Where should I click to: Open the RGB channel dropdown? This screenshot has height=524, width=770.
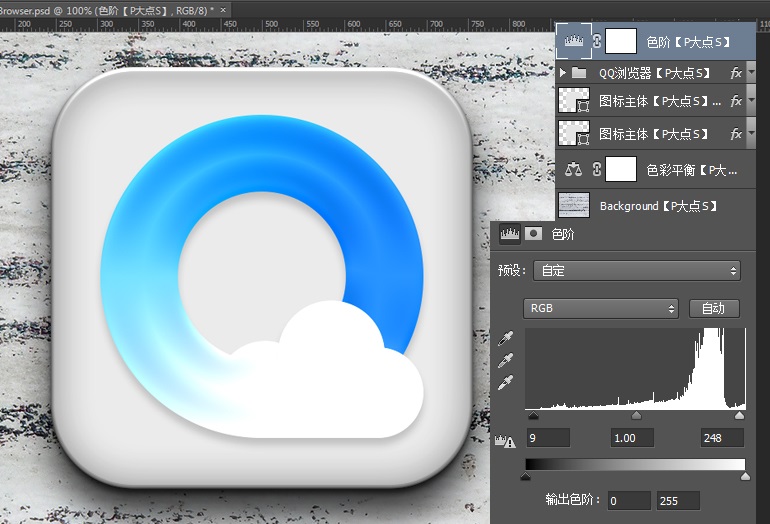click(601, 308)
